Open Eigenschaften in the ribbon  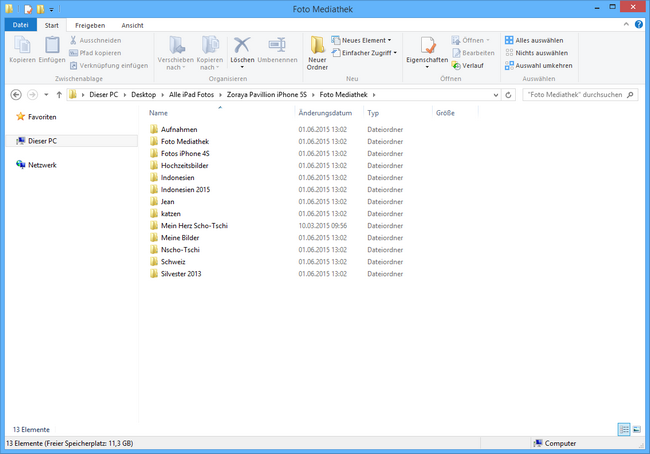tap(427, 50)
